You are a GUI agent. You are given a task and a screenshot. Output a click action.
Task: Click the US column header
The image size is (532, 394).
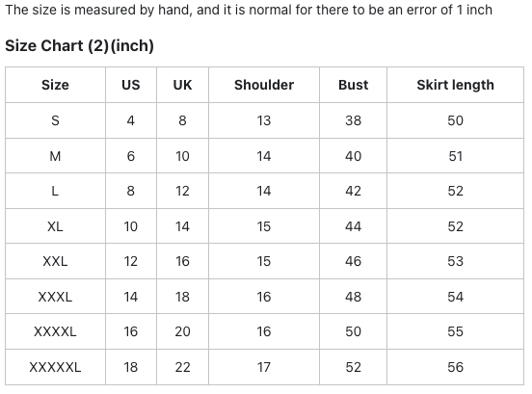(131, 85)
